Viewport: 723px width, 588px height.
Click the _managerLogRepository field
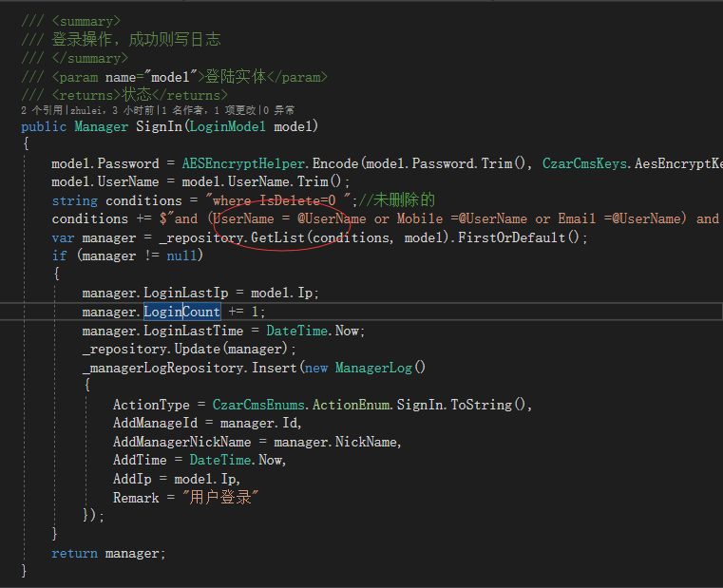pyautogui.click(x=163, y=368)
